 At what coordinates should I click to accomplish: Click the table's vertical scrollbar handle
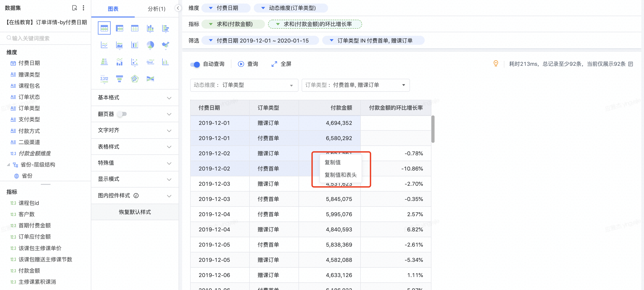[433, 129]
